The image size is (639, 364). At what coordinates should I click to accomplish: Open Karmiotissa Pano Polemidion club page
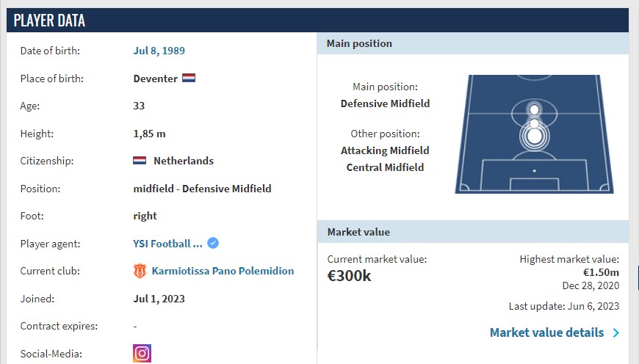[x=223, y=271]
